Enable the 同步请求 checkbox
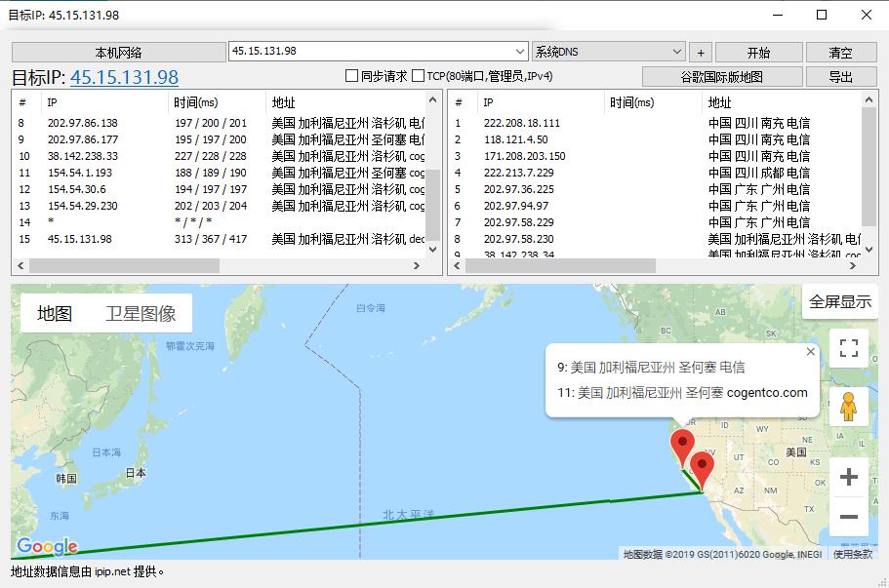889x588 pixels. tap(352, 76)
